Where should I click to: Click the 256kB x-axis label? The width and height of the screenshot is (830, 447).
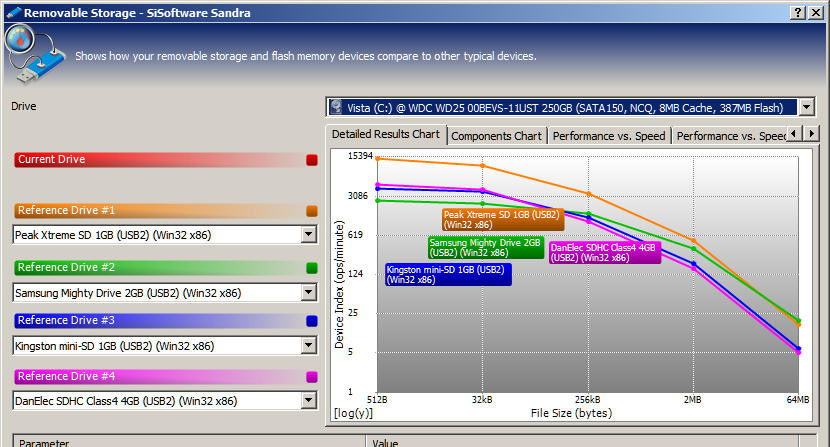(588, 400)
